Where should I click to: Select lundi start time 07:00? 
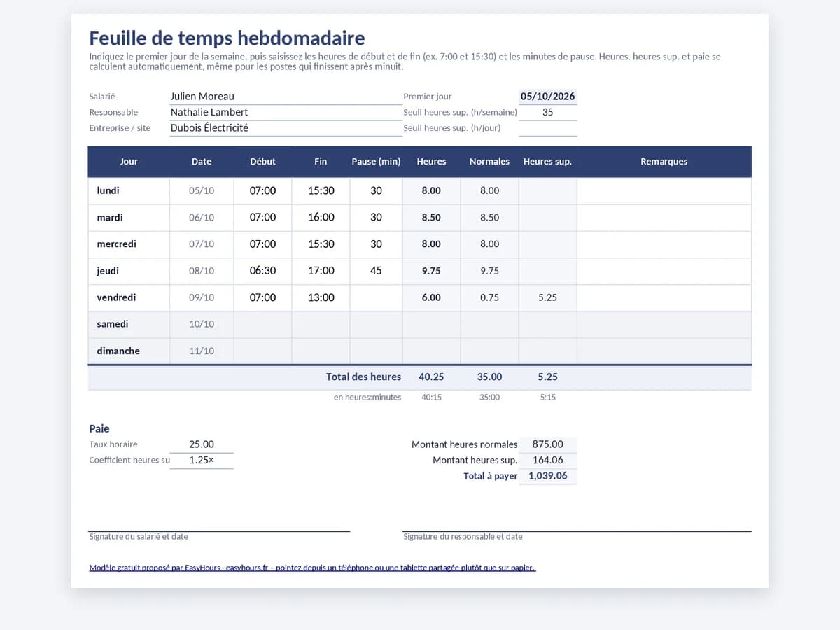pyautogui.click(x=262, y=190)
